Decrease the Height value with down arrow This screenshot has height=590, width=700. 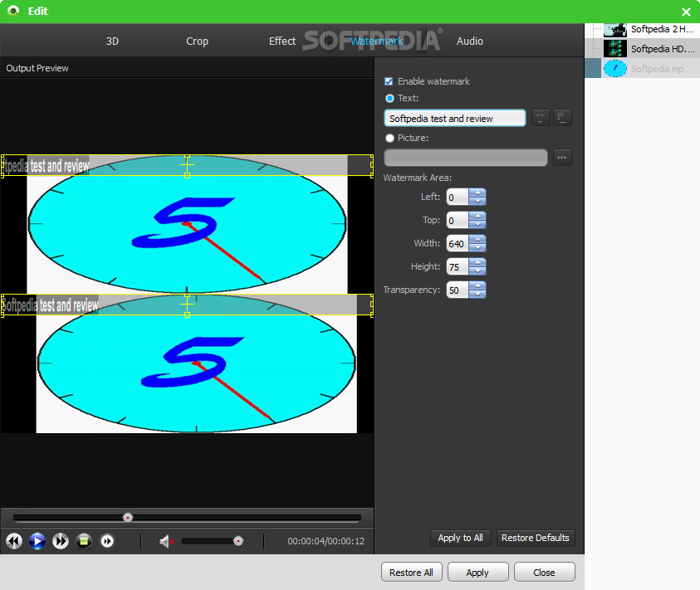pyautogui.click(x=477, y=271)
